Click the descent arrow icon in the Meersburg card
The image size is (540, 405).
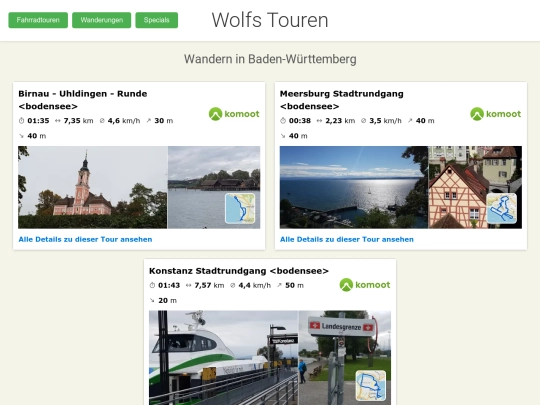tap(283, 136)
